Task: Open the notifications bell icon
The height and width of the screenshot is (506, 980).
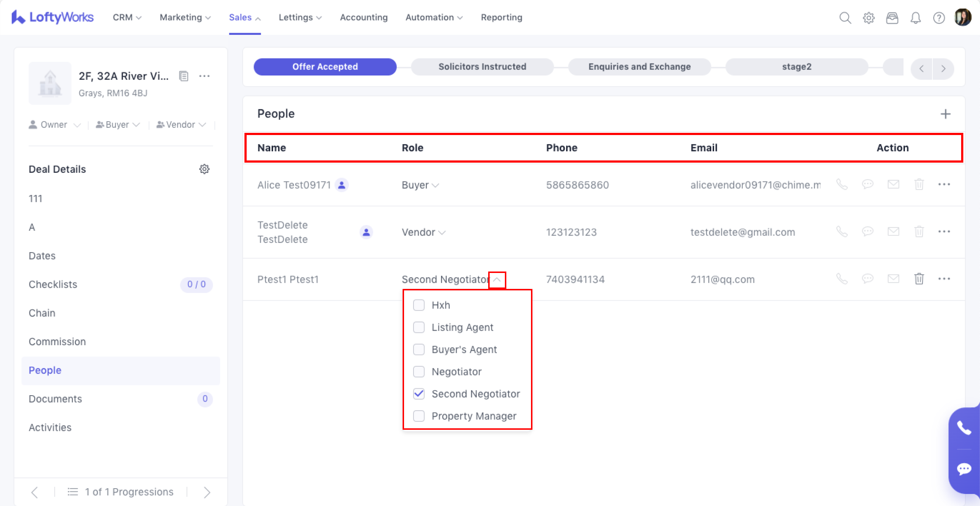Action: point(915,18)
